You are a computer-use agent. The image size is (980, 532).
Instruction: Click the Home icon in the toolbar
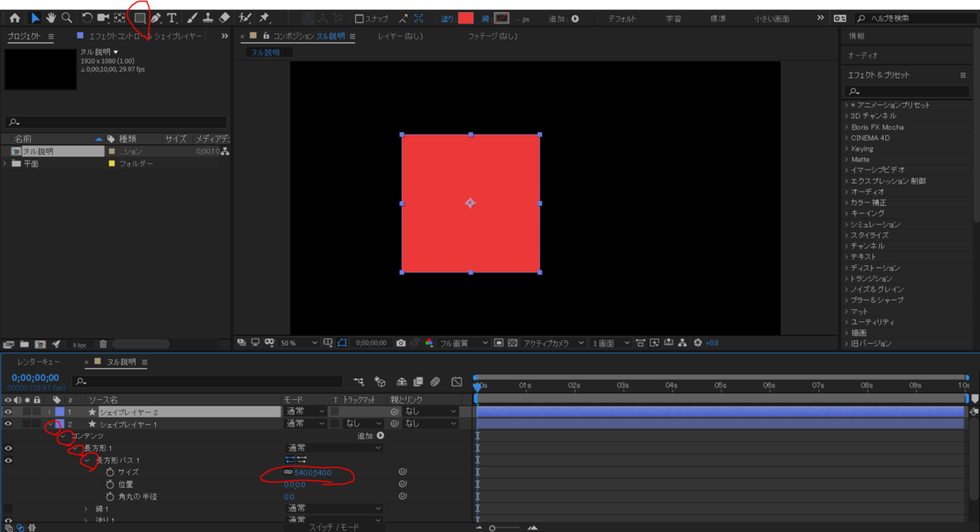(x=15, y=17)
